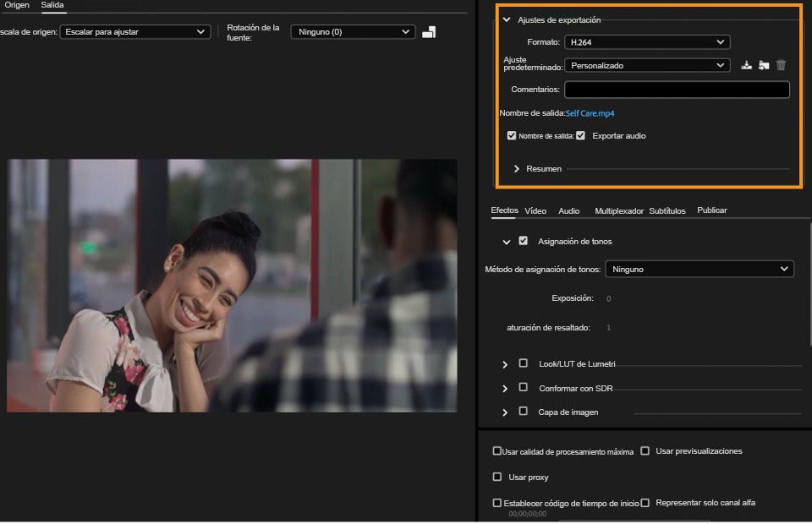Click the icon beside source rotation dropdown
This screenshot has width=812, height=524.
(x=429, y=32)
